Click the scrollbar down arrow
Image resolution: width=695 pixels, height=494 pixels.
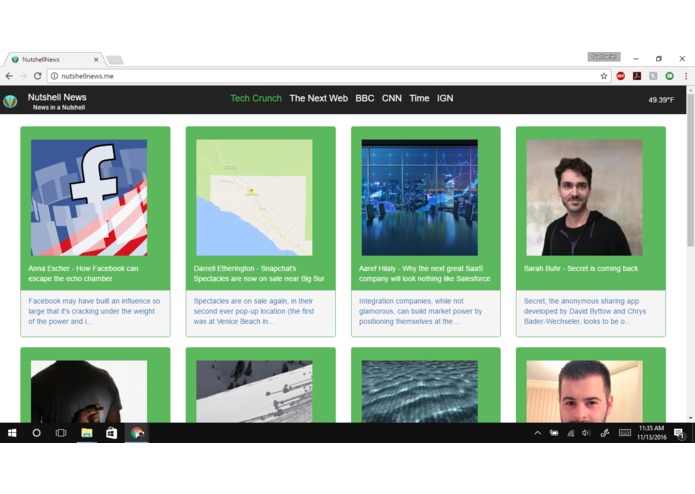click(691, 418)
